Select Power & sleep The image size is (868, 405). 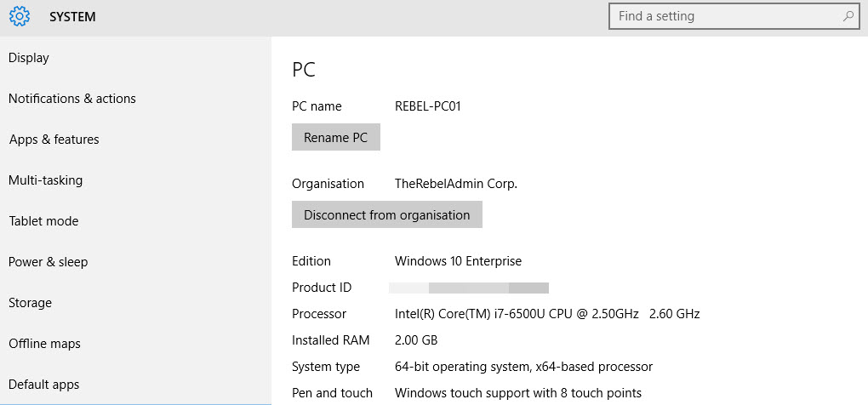click(49, 262)
